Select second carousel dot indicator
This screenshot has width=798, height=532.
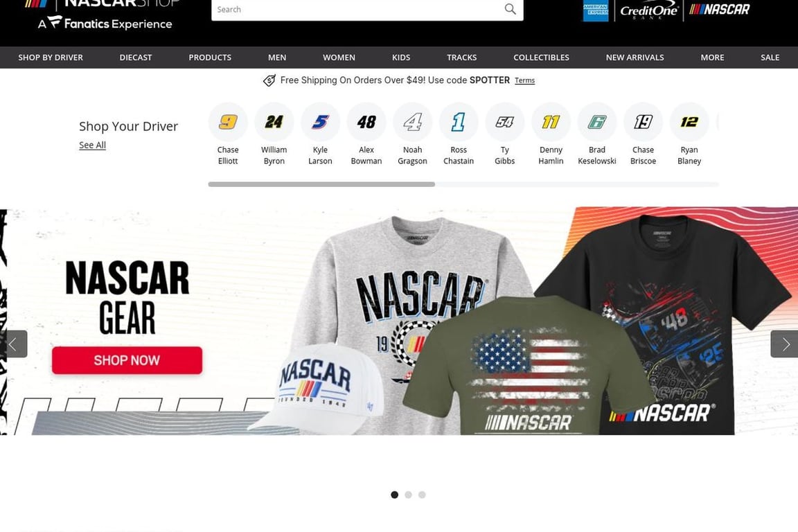point(408,495)
